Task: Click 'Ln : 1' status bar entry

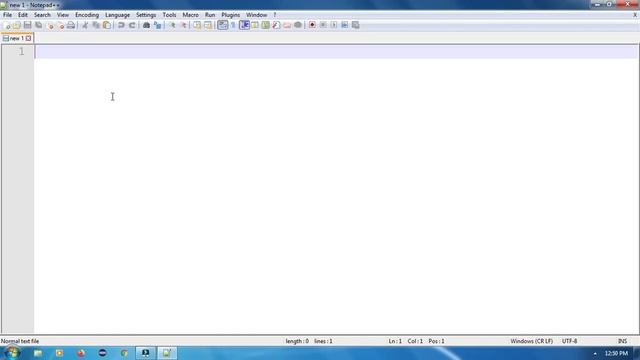Action: [395, 341]
